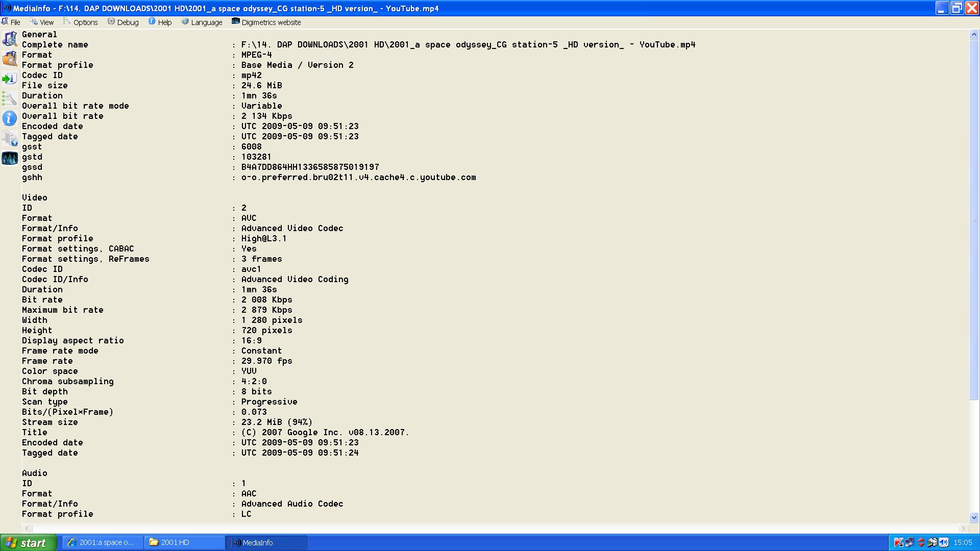The width and height of the screenshot is (980, 551).
Task: Click the volume speaker tray icon
Action: [x=944, y=542]
